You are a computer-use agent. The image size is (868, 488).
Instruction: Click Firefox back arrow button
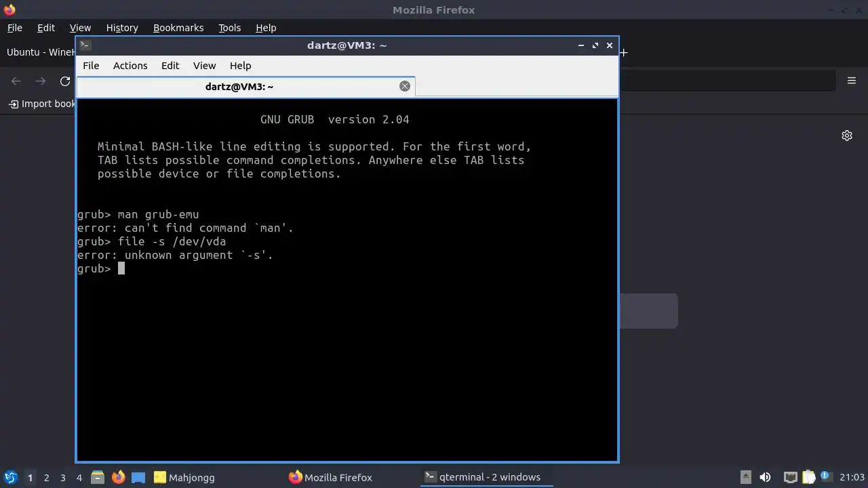pos(16,81)
